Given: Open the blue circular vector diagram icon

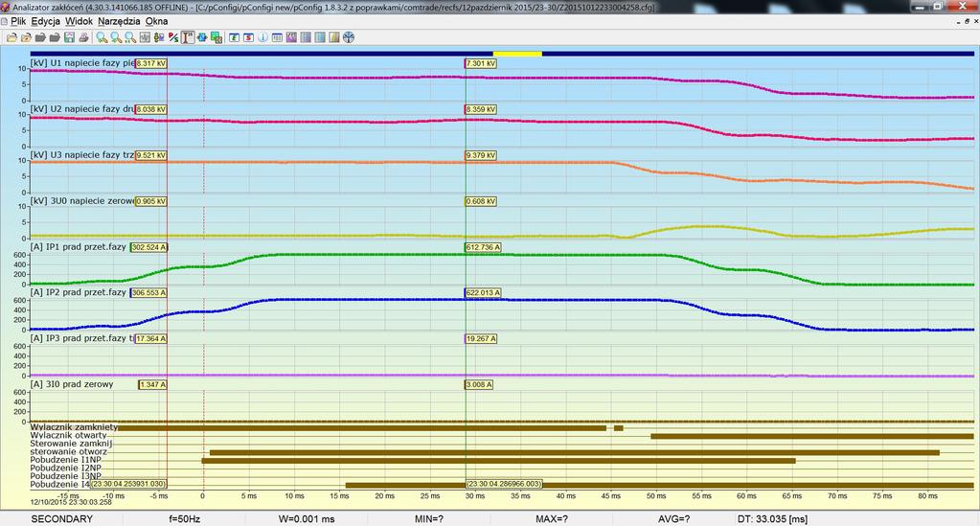Looking at the screenshot, I should click(x=349, y=37).
